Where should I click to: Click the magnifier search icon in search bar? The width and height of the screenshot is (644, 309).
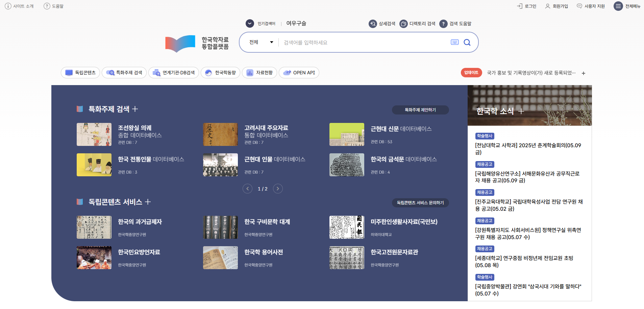click(x=467, y=42)
